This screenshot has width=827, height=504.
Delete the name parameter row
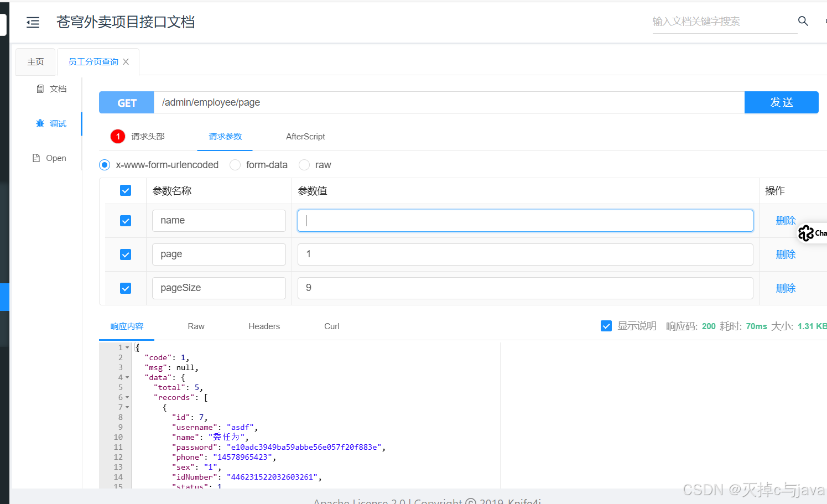coord(786,221)
